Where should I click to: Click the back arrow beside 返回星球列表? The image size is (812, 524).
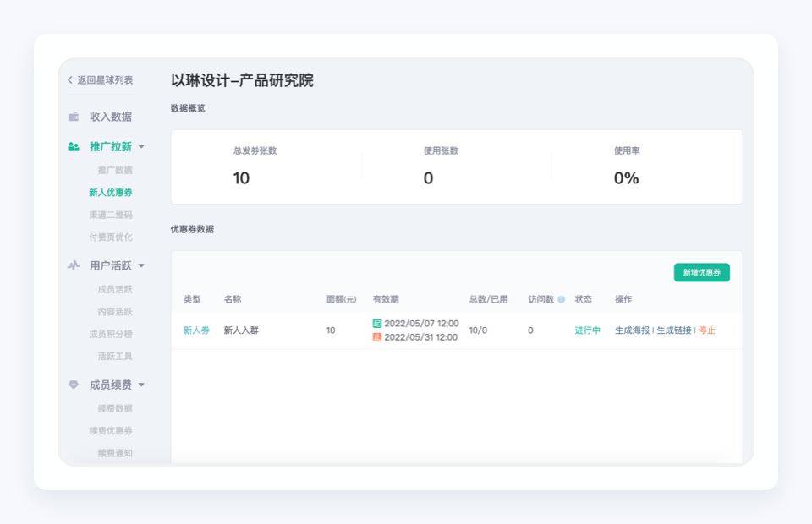click(x=70, y=79)
